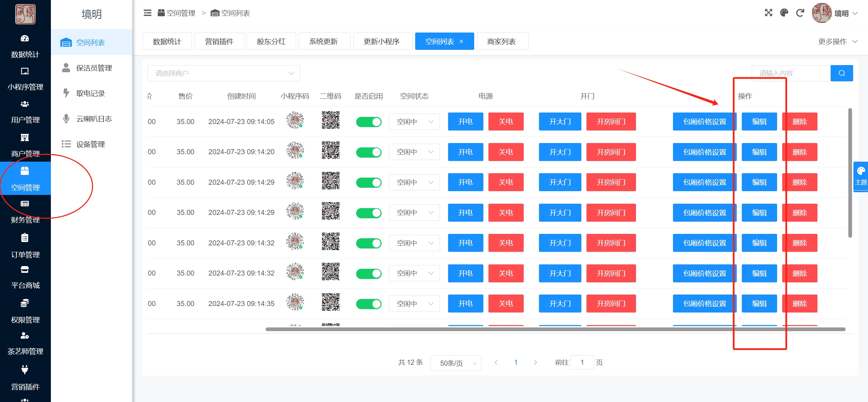Click the horizontal scrollbar under the table
868x402 pixels.
555,329
